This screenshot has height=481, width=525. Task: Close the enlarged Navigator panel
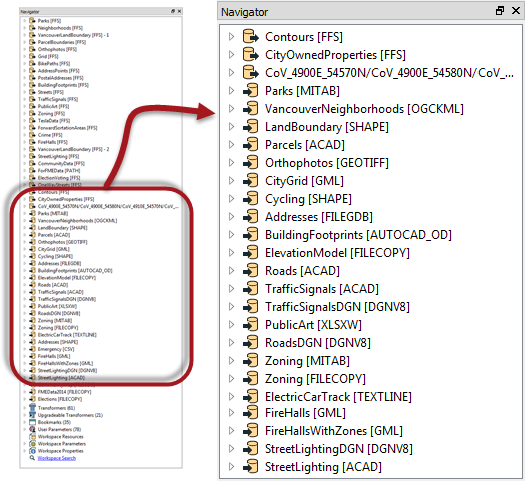pos(516,11)
